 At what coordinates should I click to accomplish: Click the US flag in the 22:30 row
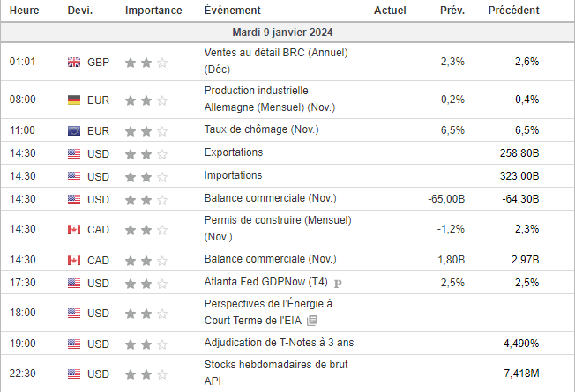pos(74,372)
